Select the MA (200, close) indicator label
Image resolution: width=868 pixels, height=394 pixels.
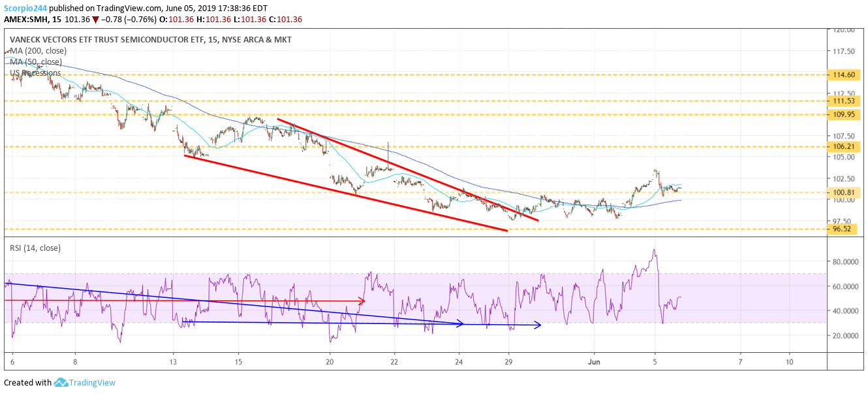point(38,51)
